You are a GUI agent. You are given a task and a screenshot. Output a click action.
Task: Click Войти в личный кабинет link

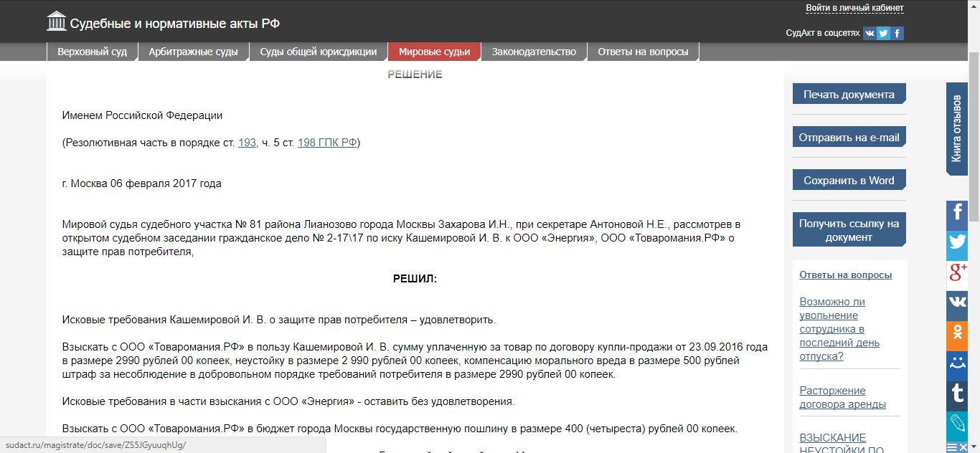click(854, 8)
